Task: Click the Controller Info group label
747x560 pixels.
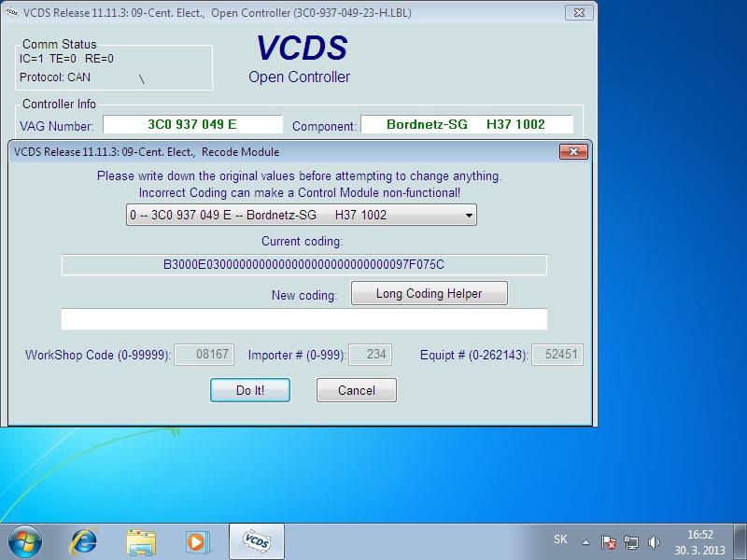Action: (59, 105)
